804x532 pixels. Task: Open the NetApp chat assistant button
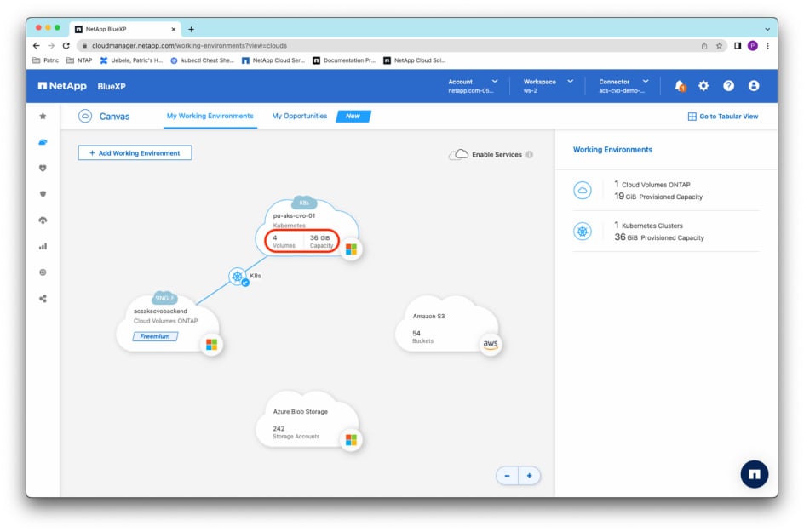point(755,474)
